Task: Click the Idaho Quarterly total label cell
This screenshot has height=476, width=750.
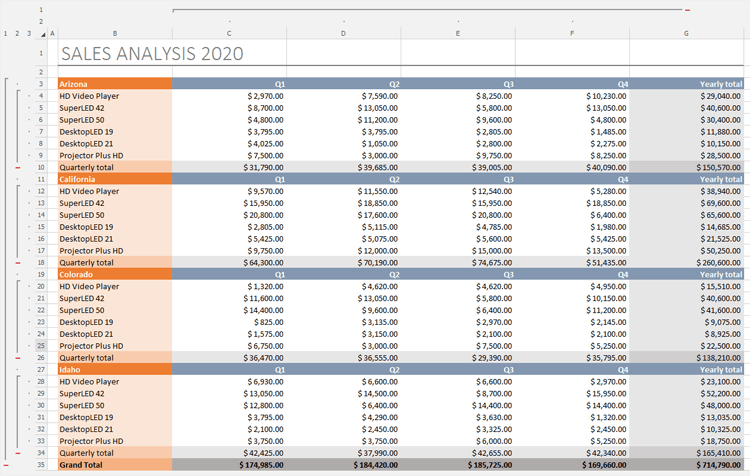Action: [x=114, y=453]
